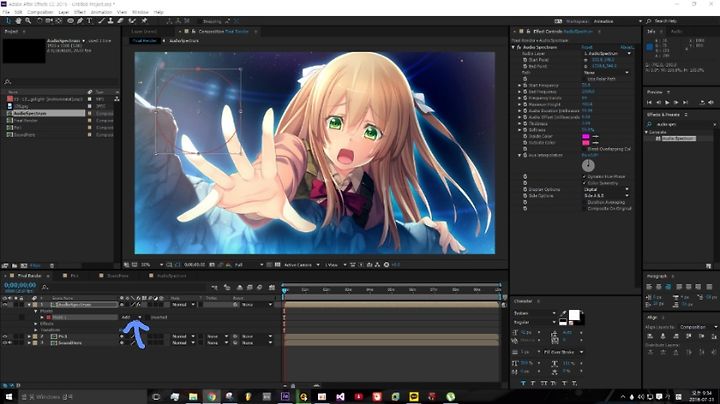The image size is (720, 404).
Task: Open the Effect menu
Action: click(x=80, y=12)
